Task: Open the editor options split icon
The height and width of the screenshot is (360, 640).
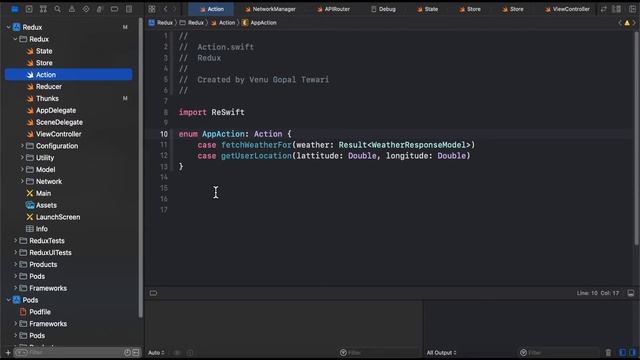Action: 617,9
